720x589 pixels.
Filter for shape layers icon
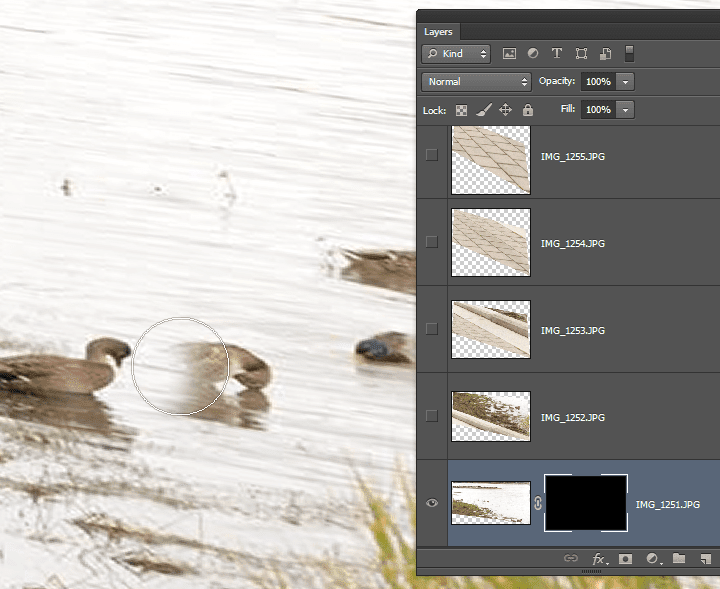[x=581, y=54]
